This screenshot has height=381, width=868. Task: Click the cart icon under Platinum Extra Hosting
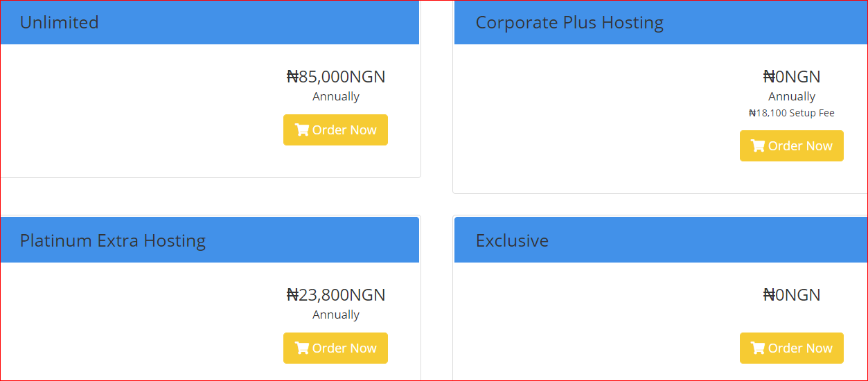click(301, 348)
